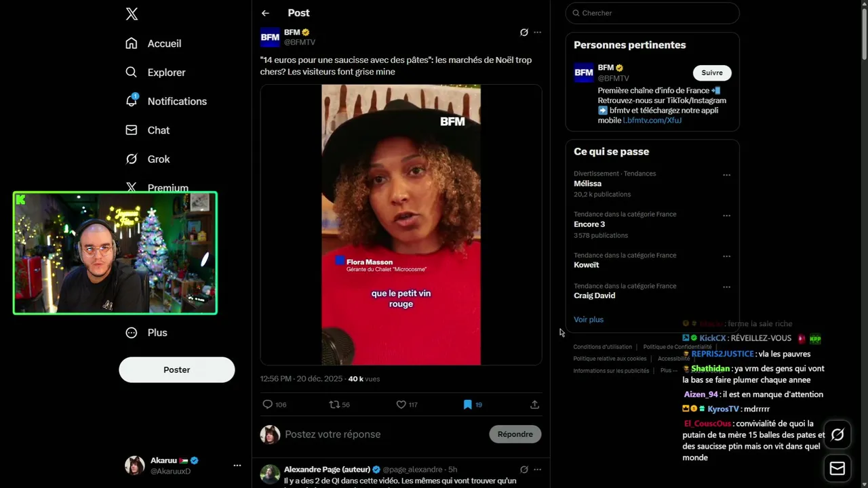Click the repost icon with 56
868x488 pixels.
pyautogui.click(x=339, y=405)
